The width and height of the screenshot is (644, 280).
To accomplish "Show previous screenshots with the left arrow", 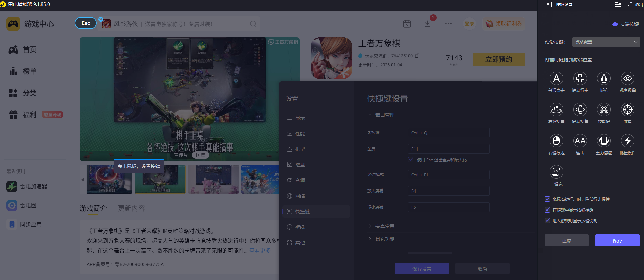I will click(x=83, y=180).
